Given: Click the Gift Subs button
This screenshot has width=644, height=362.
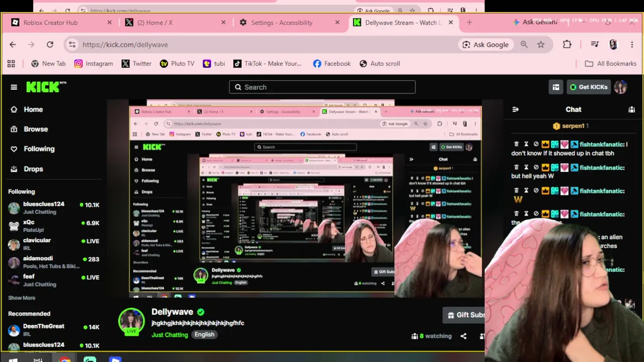Looking at the screenshot, I should [464, 315].
